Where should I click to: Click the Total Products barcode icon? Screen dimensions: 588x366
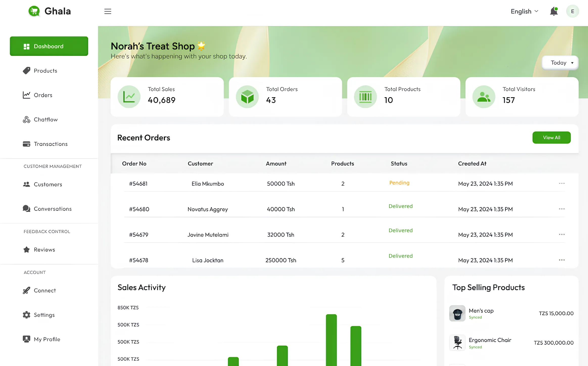365,97
